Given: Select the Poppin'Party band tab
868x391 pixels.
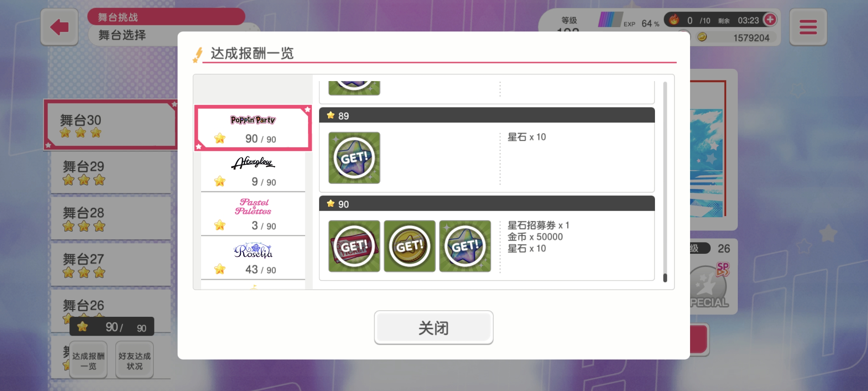Looking at the screenshot, I should 253,128.
